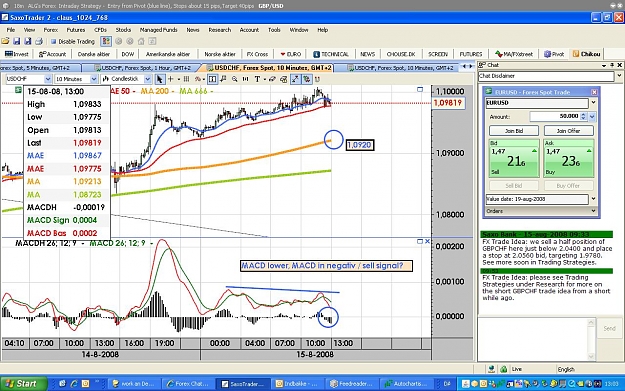Switch to the Danske aktier workspace tab
The width and height of the screenshot is (625, 391).
pos(94,54)
